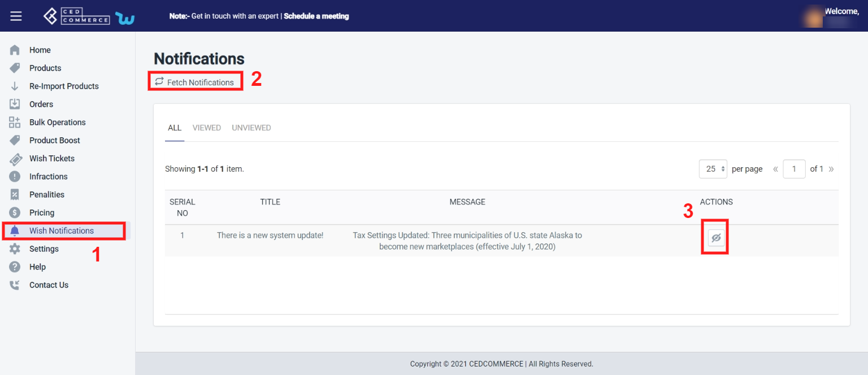Image resolution: width=868 pixels, height=375 pixels.
Task: Select the Re-Import Products download arrow
Action: tap(15, 86)
